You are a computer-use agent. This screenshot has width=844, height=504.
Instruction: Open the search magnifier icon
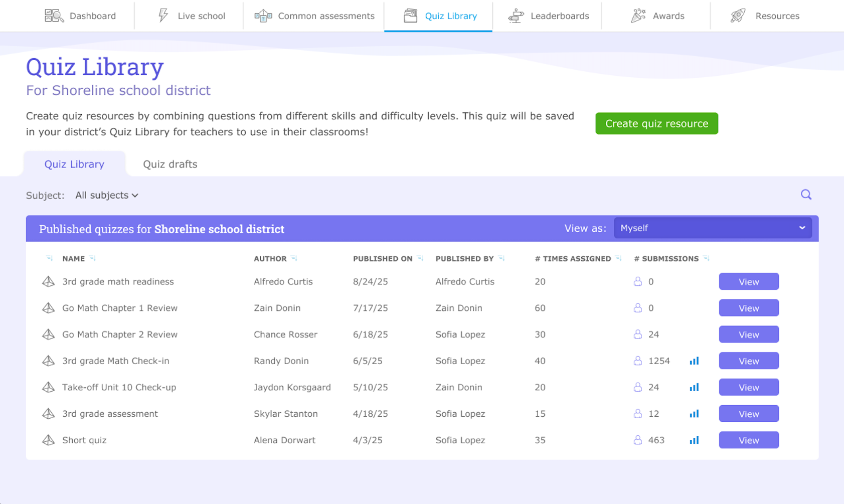(806, 195)
